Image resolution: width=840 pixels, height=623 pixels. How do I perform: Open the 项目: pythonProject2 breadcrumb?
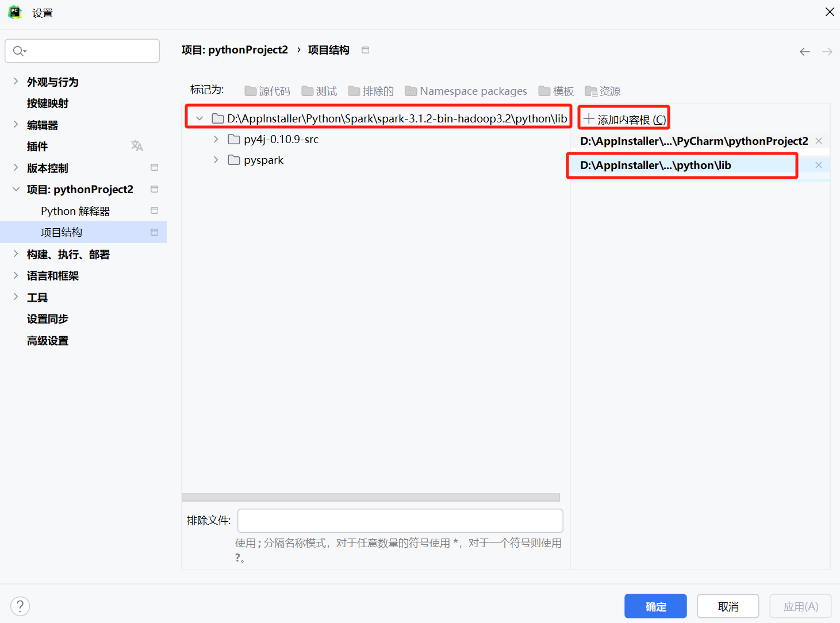[235, 50]
